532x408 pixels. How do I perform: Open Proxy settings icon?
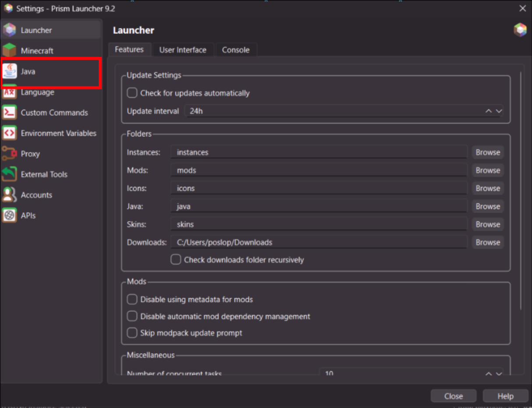[x=10, y=154]
